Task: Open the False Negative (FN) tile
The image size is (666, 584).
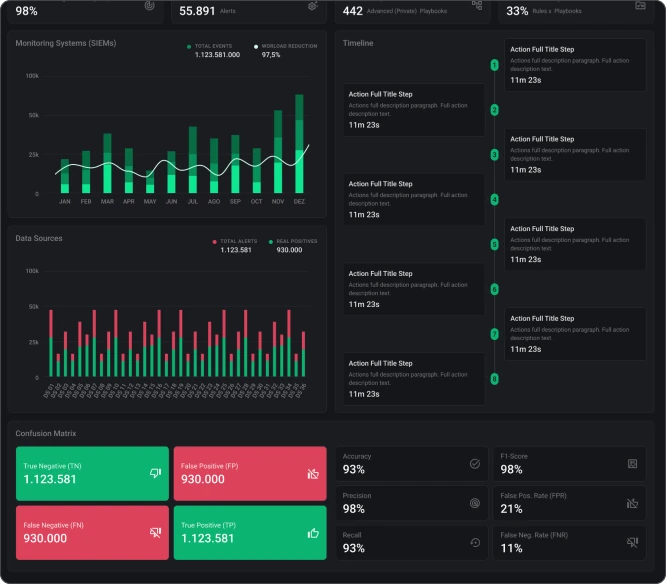Action: point(92,533)
